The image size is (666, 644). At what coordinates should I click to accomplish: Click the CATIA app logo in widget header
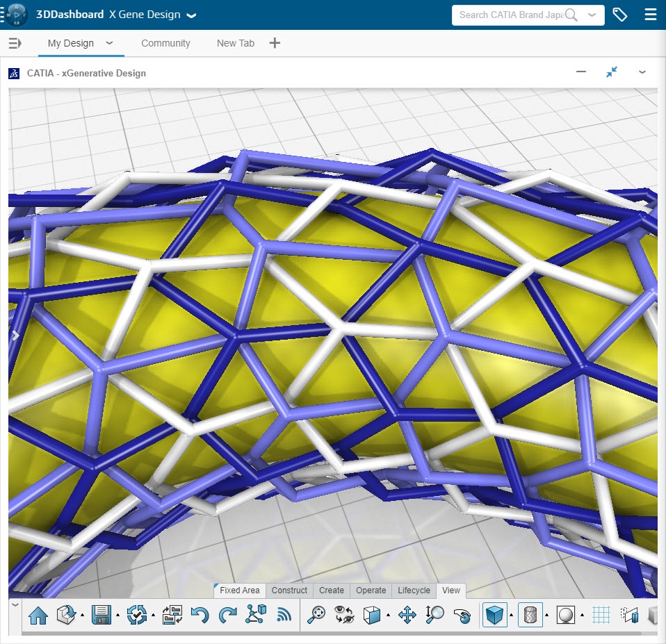point(14,74)
